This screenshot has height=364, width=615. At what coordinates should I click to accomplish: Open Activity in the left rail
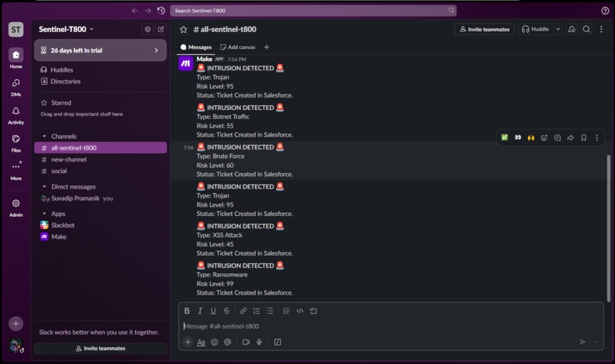[x=16, y=115]
